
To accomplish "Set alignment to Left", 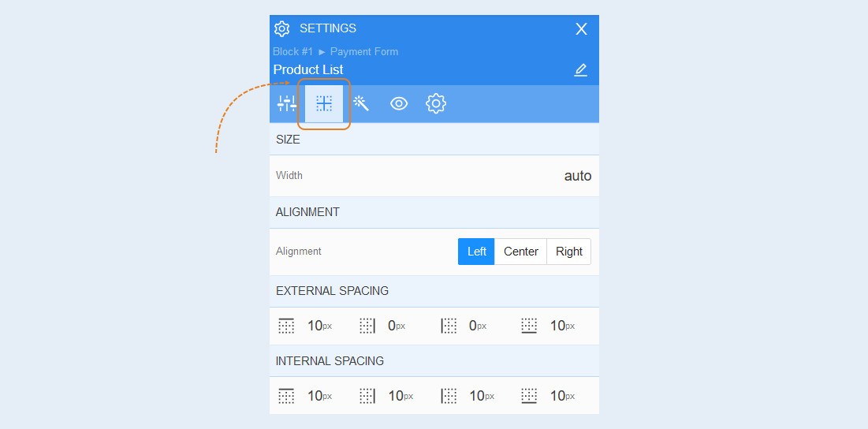I will (x=477, y=252).
